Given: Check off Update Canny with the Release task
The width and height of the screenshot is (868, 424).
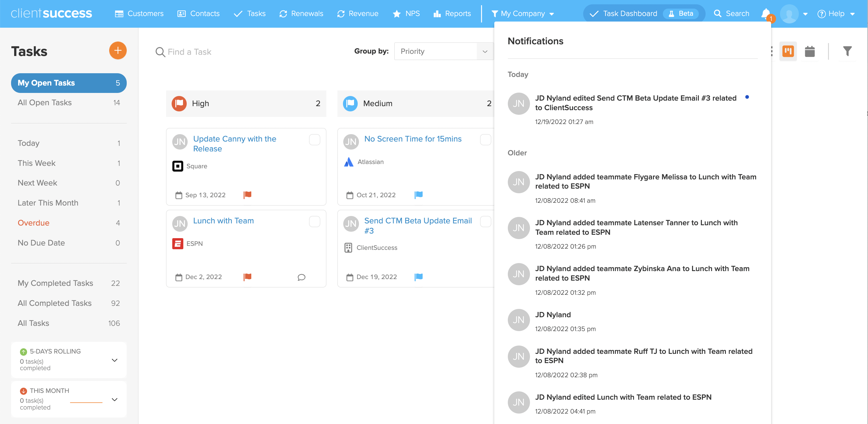Looking at the screenshot, I should (314, 139).
